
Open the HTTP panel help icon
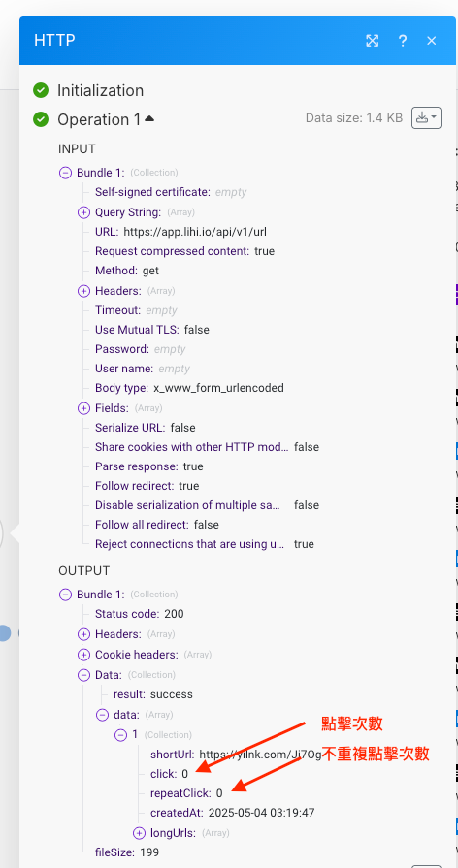(403, 41)
